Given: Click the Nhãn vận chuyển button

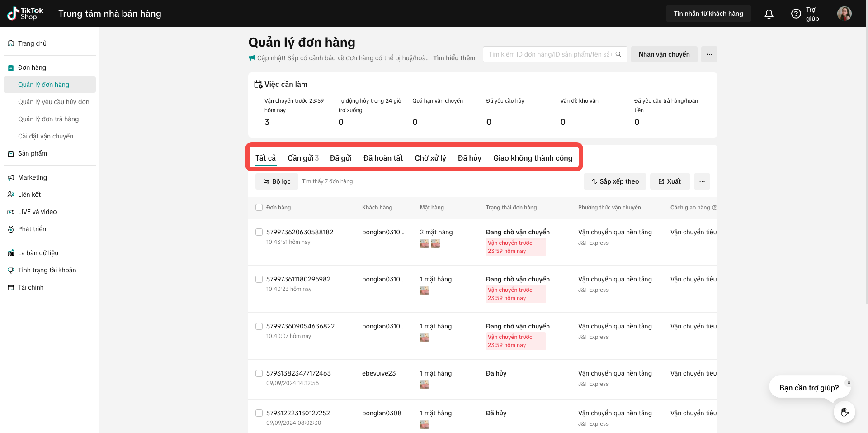Looking at the screenshot, I should pos(664,54).
